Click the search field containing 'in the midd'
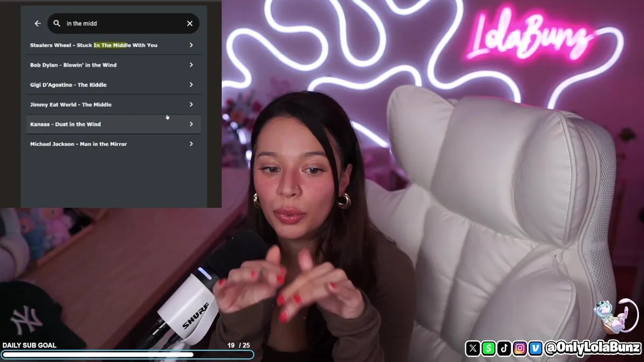Screen dimensions: 644x362 coord(124,24)
